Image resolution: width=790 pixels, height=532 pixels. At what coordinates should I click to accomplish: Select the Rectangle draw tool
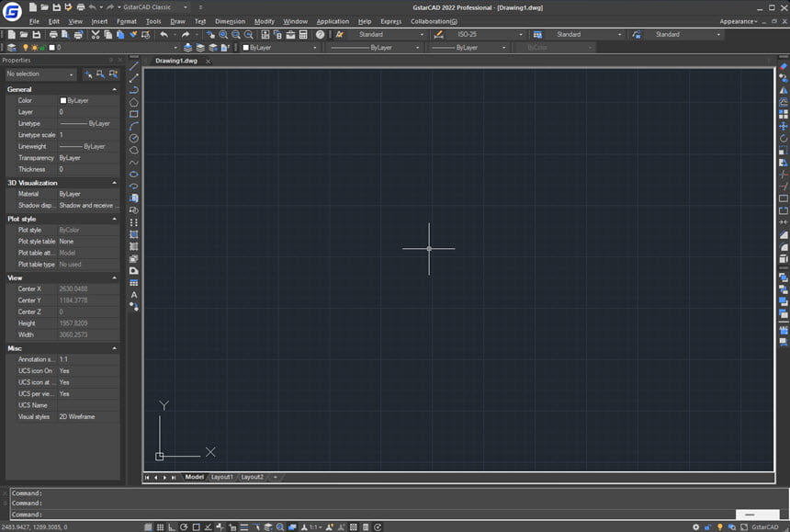tap(133, 114)
